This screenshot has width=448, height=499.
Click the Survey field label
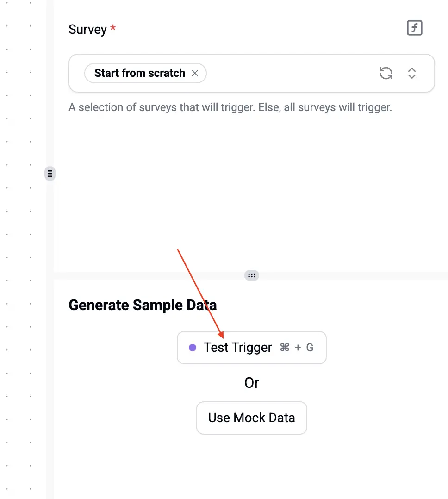pyautogui.click(x=87, y=30)
